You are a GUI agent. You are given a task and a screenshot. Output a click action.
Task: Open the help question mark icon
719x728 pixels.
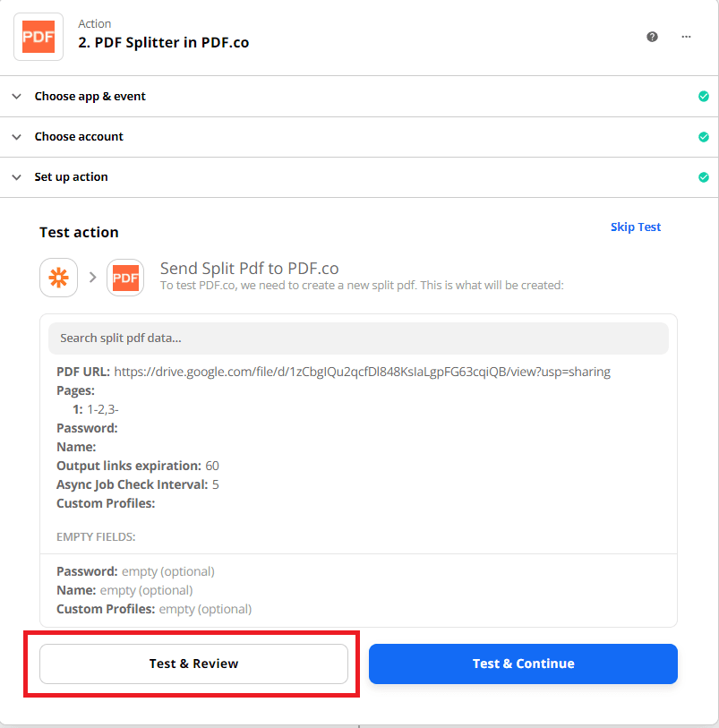(x=652, y=37)
